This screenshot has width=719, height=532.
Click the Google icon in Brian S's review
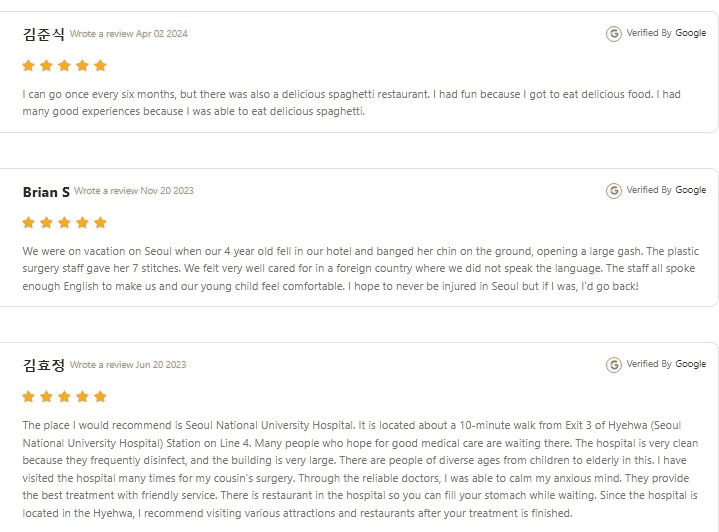click(x=614, y=190)
